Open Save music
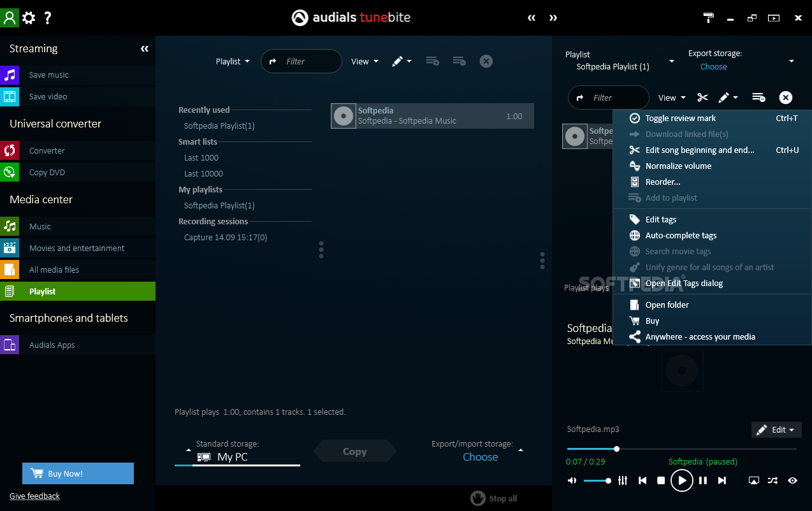Image resolution: width=812 pixels, height=511 pixels. [78, 75]
